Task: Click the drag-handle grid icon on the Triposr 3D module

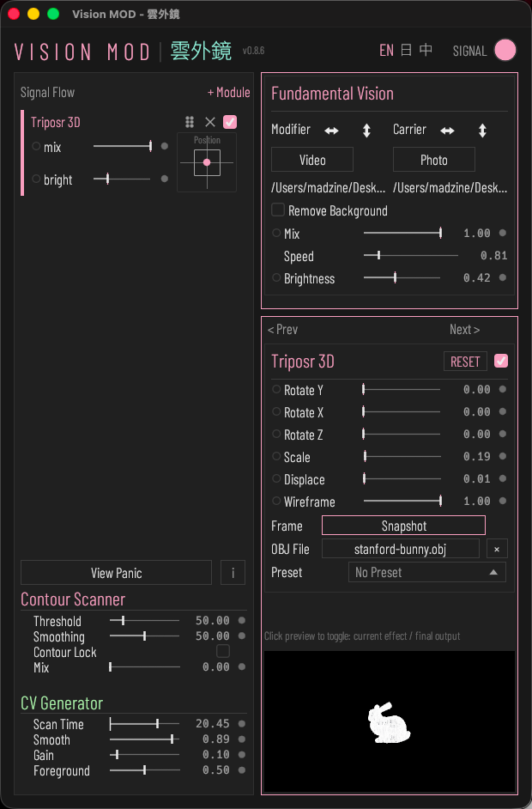Action: (x=189, y=122)
